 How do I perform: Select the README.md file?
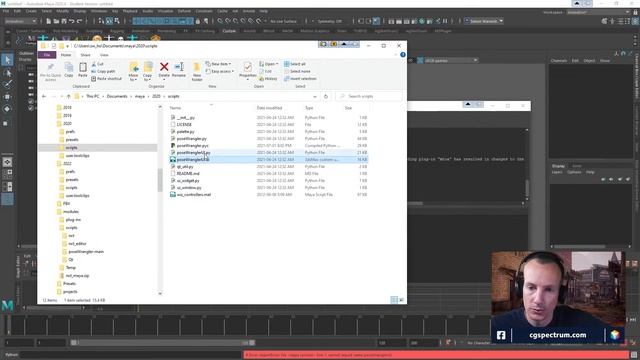point(188,173)
